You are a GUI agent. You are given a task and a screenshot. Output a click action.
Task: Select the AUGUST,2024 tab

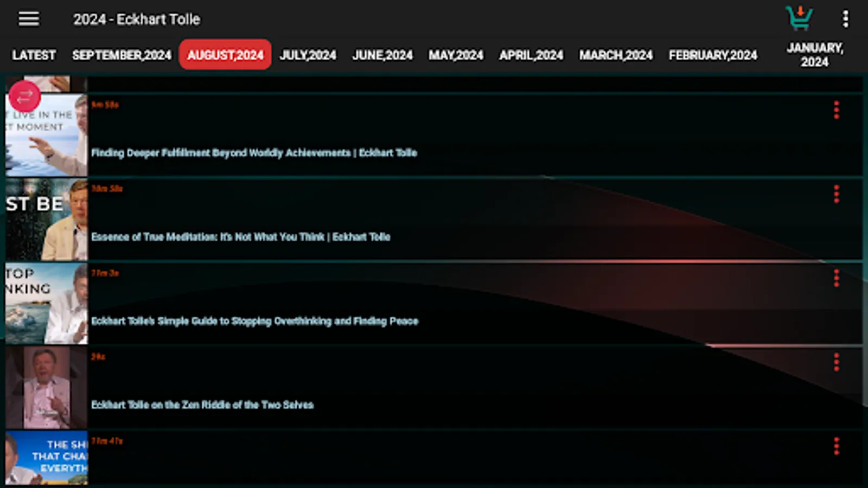tap(225, 55)
